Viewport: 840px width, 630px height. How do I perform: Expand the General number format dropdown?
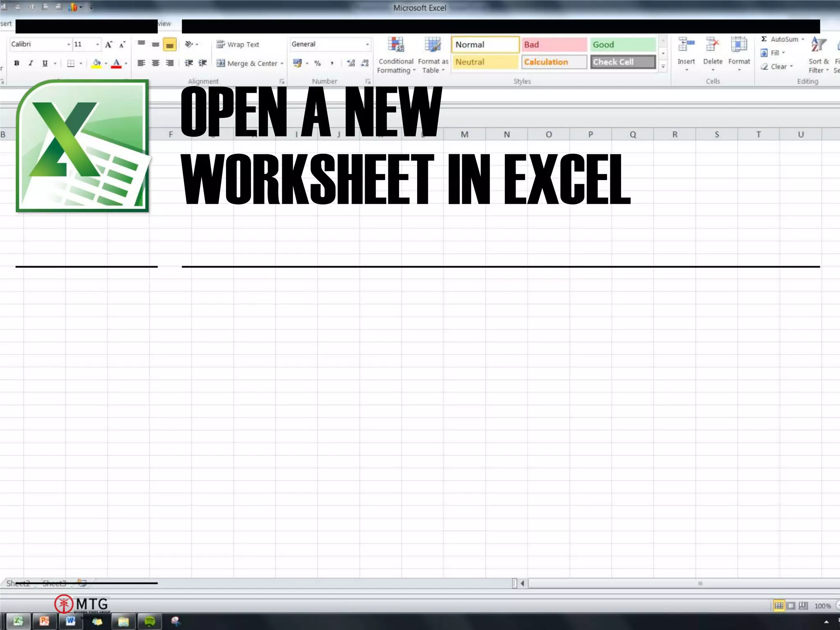click(x=367, y=44)
